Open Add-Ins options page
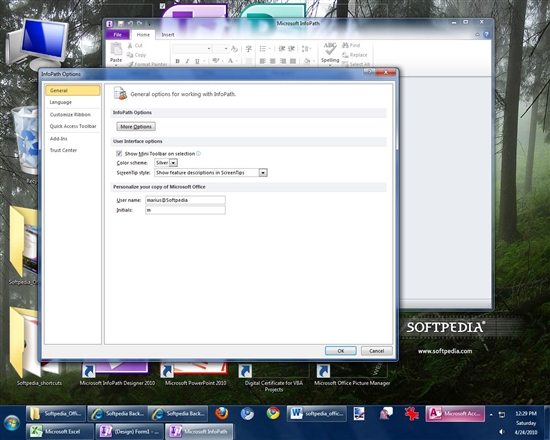Viewport: 550px width, 440px height. [x=73, y=139]
